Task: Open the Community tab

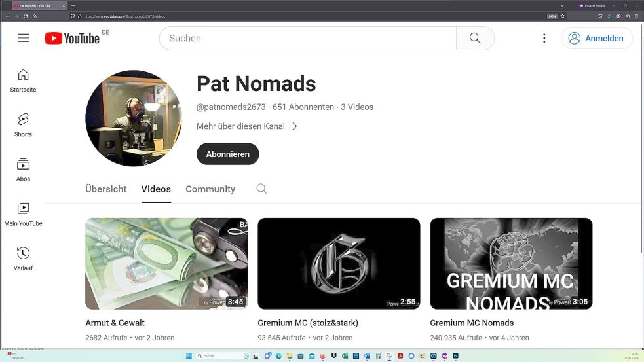Action: click(x=210, y=189)
